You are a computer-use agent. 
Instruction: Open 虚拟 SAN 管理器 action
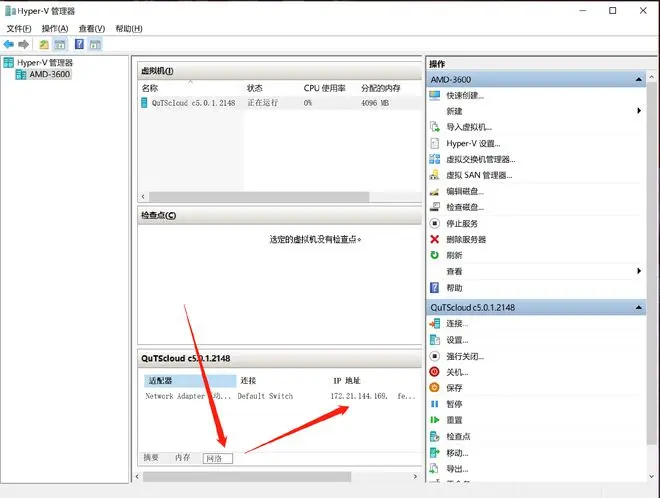pos(479,176)
